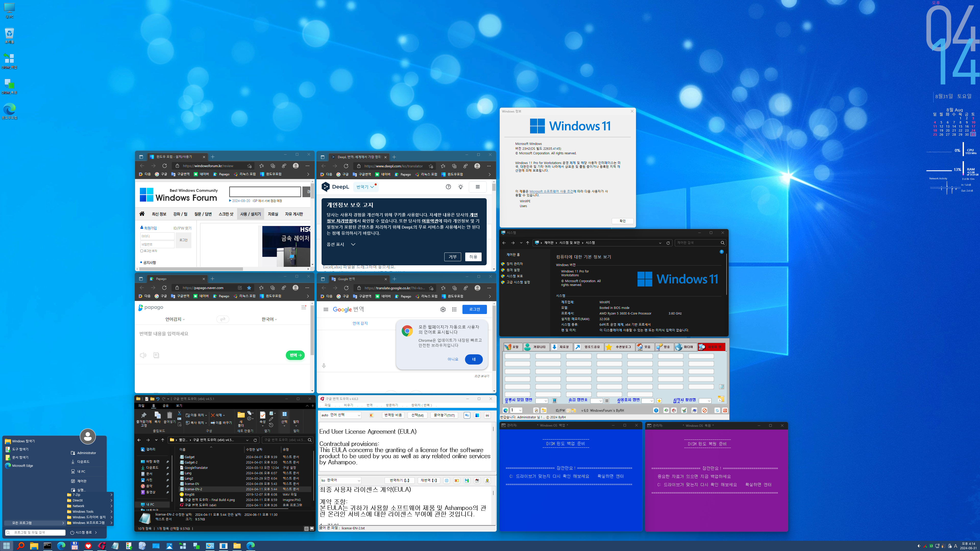Click Papago language swap arrows icon
980x551 pixels.
coord(223,319)
